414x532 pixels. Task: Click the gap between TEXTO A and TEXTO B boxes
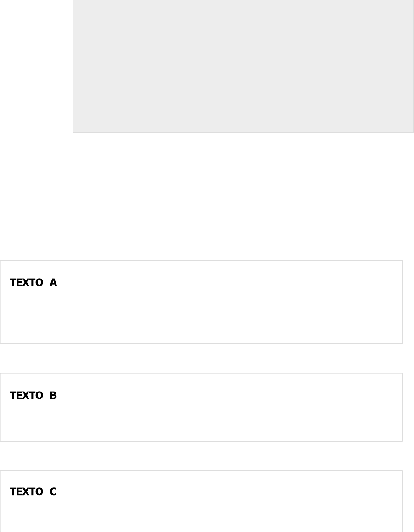(x=201, y=358)
